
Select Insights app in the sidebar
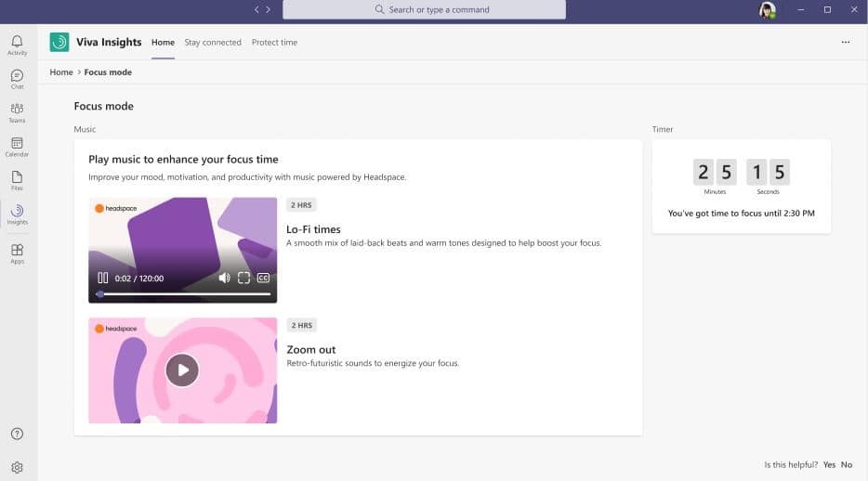point(17,214)
